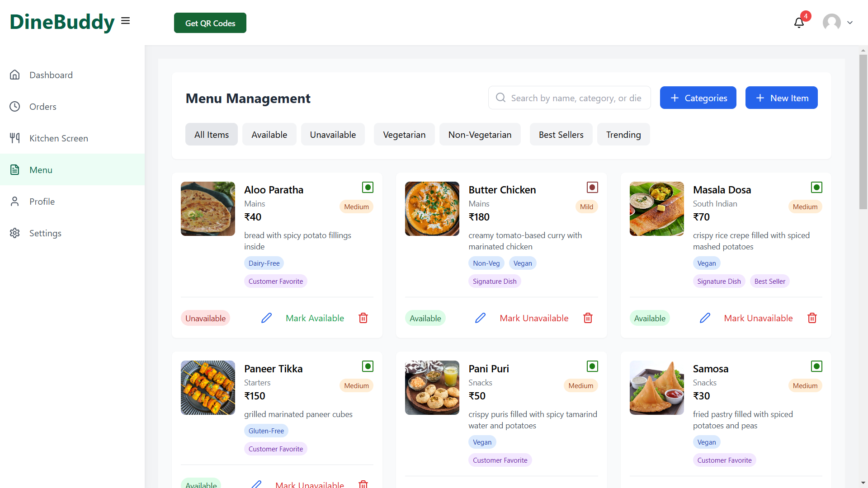
Task: Filter by Available items
Action: (269, 134)
